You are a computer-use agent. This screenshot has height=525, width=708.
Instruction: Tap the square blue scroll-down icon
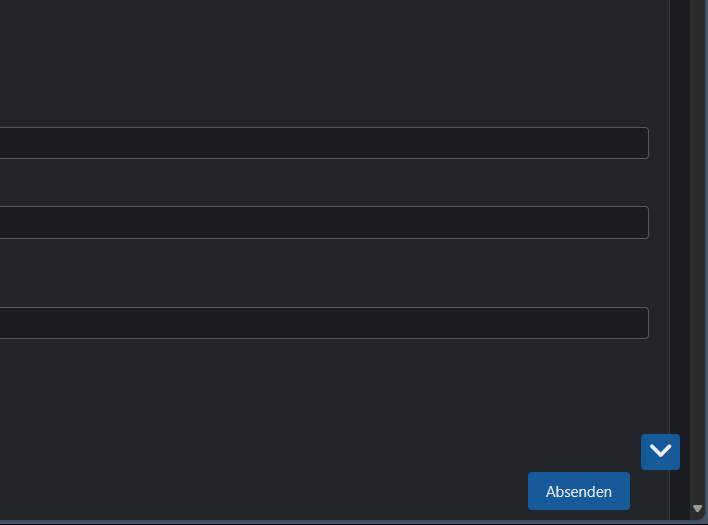click(x=660, y=451)
